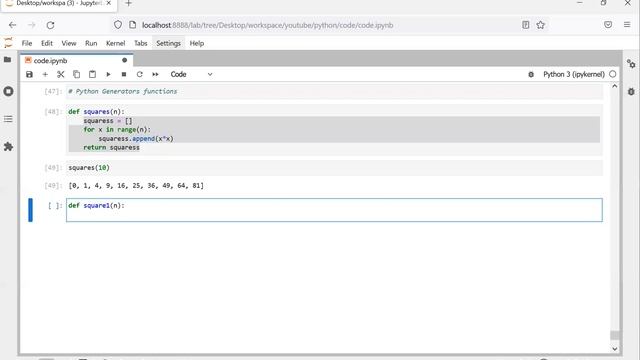Screen dimensions: 640x360
Task: Click the kernel status circle indicator
Action: tap(613, 74)
